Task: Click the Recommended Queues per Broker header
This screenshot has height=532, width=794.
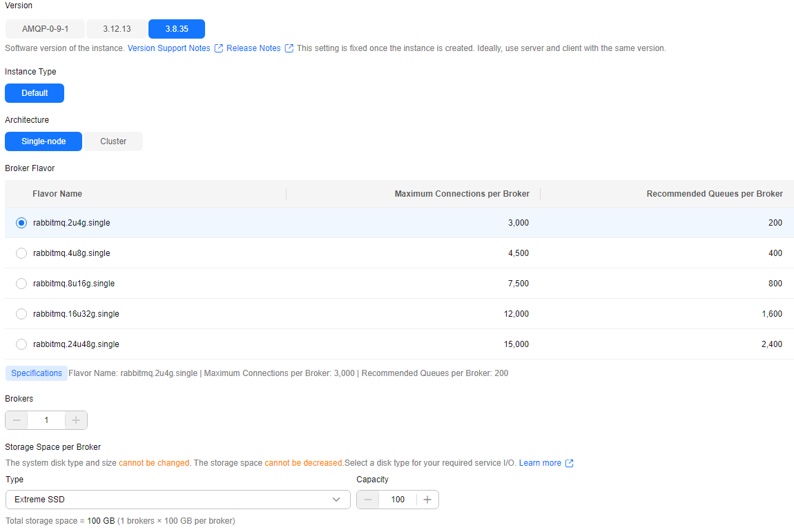Action: [715, 194]
